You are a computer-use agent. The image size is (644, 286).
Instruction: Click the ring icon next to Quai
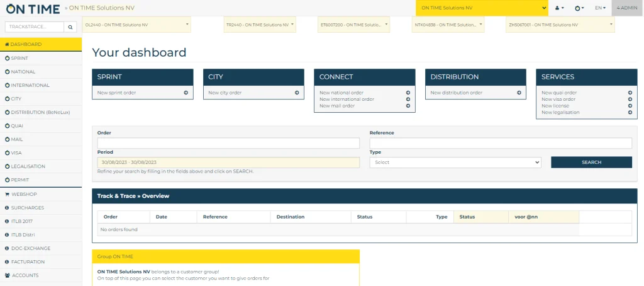point(7,126)
